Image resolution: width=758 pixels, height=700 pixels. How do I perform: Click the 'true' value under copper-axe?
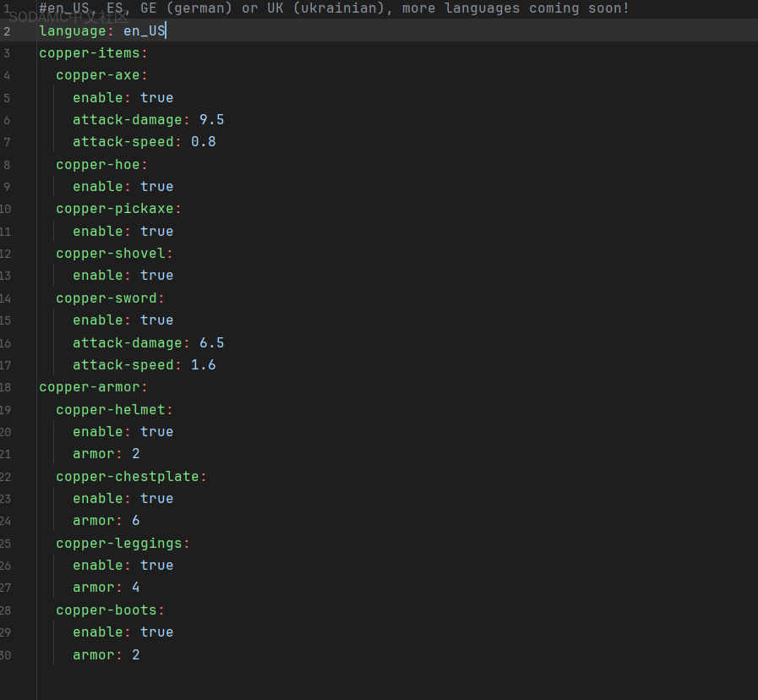[156, 98]
